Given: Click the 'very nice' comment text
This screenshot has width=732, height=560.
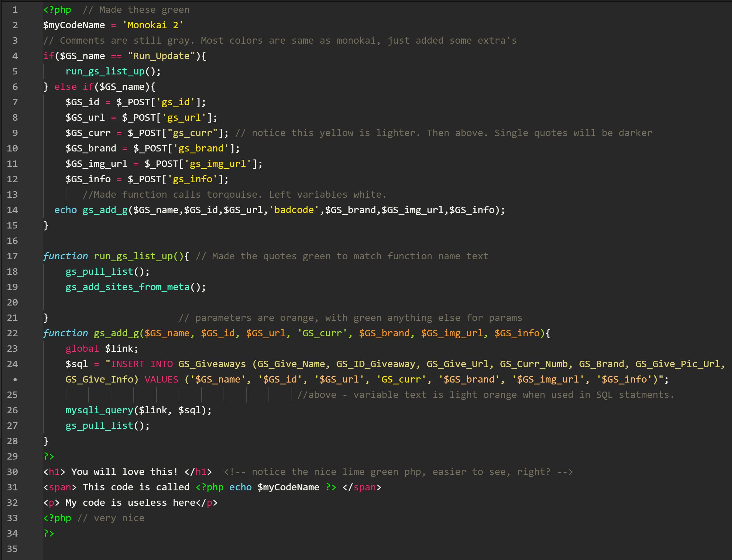Looking at the screenshot, I should coord(119,518).
